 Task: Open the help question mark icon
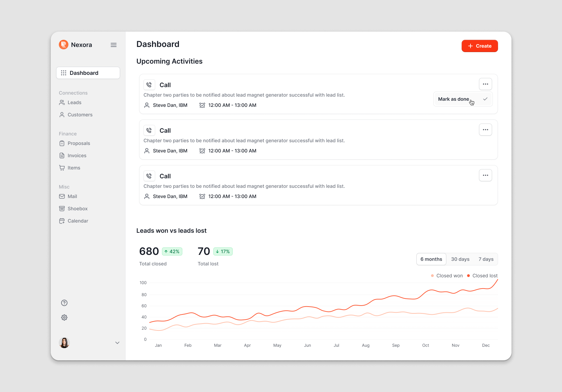64,303
